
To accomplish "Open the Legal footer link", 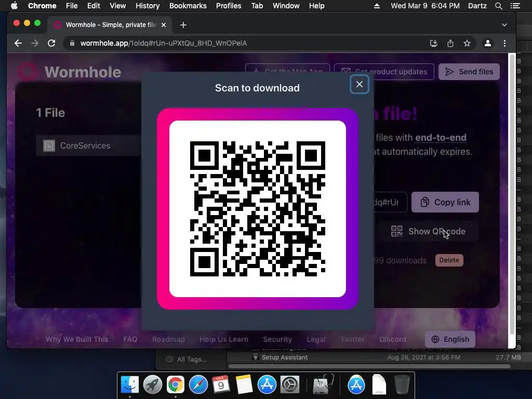I will coord(316,339).
